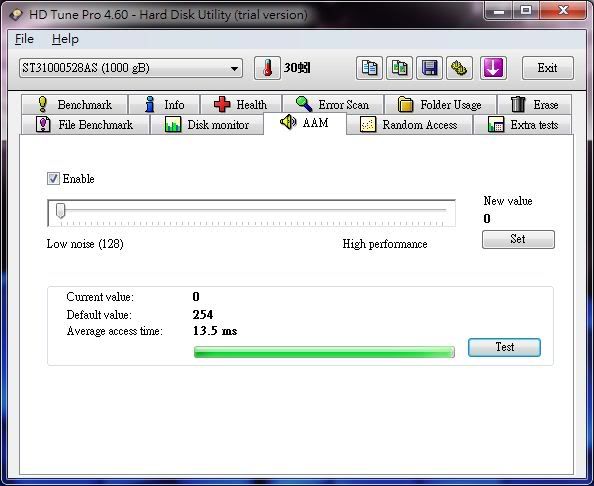Select the Random Access tab
The width and height of the screenshot is (594, 486).
pyautogui.click(x=409, y=125)
